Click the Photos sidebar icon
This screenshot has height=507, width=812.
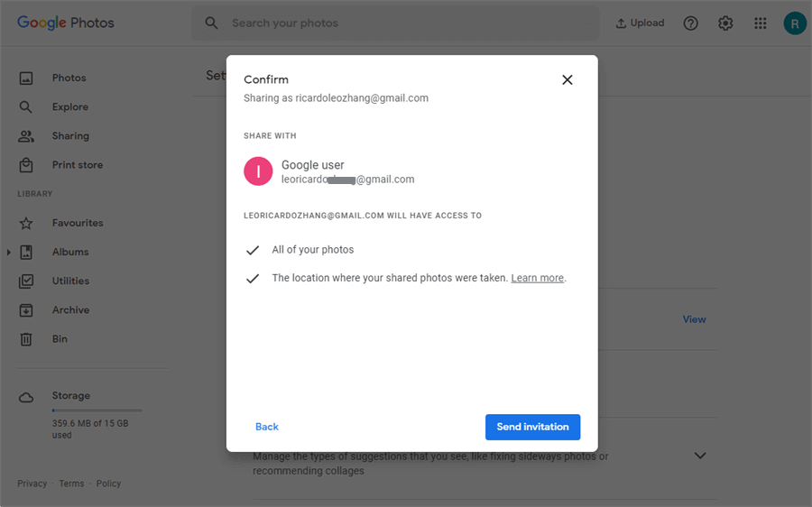[26, 78]
